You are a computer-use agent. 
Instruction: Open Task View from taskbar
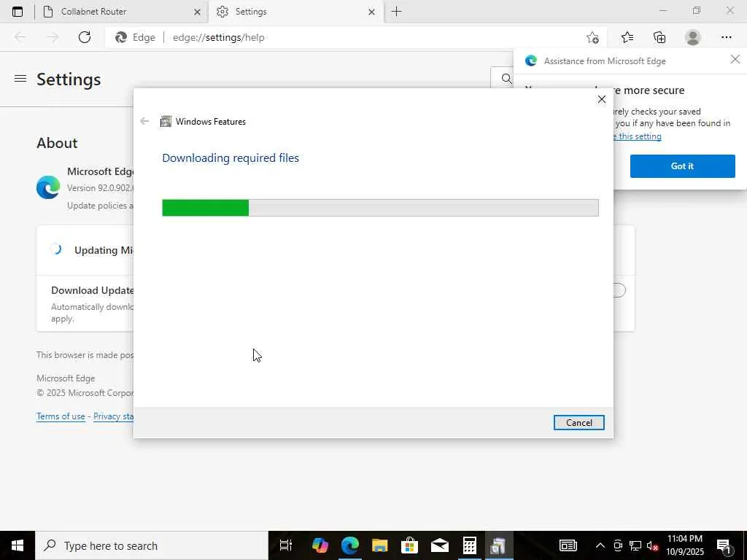[x=286, y=545]
